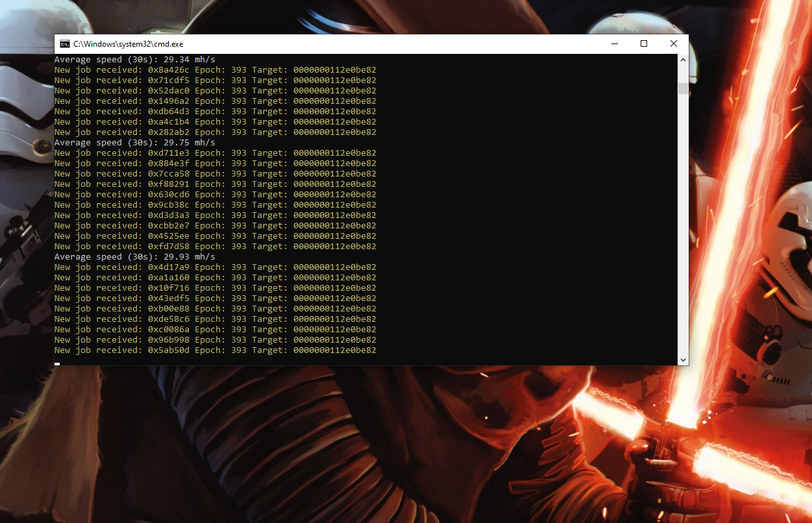Viewport: 812px width, 523px height.
Task: Click the job line 0x630cd6
Action: coord(215,195)
